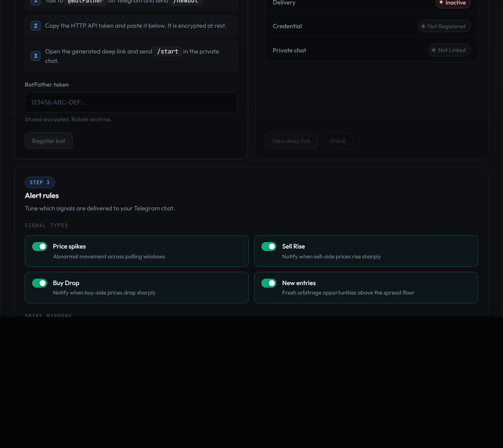Disable the Sell Rise alert toggle
503x448 pixels.
point(269,247)
